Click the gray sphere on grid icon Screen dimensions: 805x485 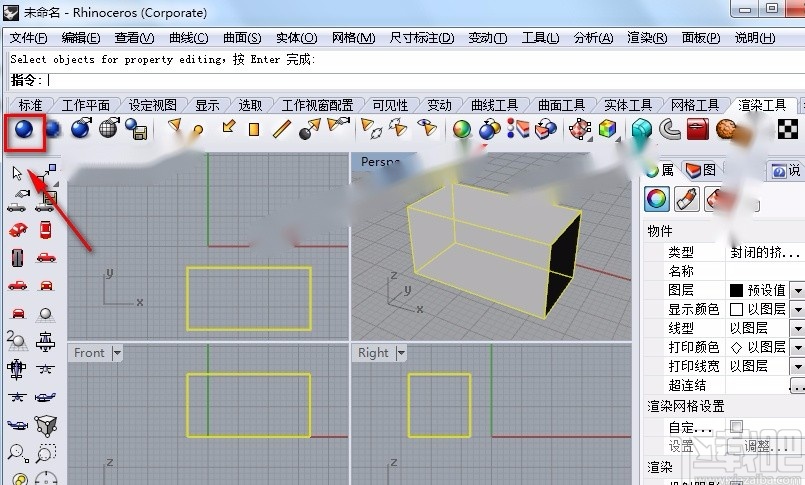click(45, 315)
